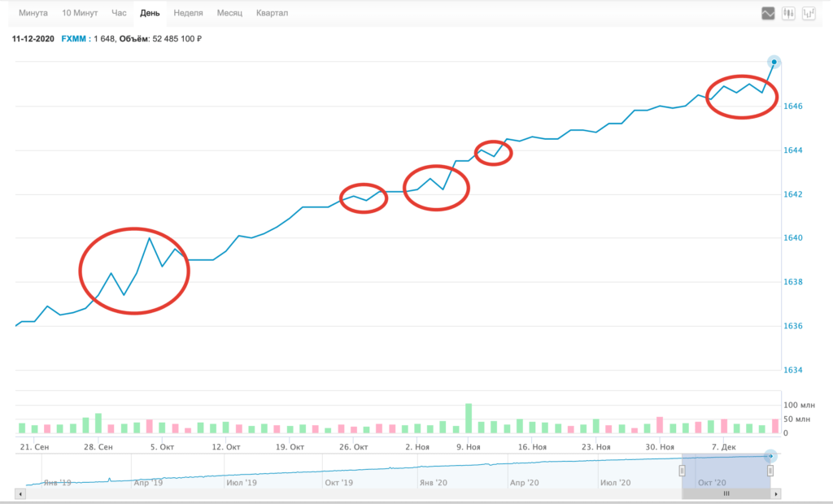
Task: Click the FXMM ticker label
Action: pyautogui.click(x=73, y=38)
